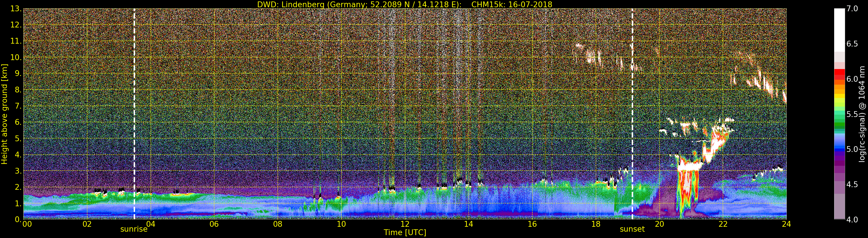
Task: Click the height axis tick '7.'
Action: coord(18,106)
